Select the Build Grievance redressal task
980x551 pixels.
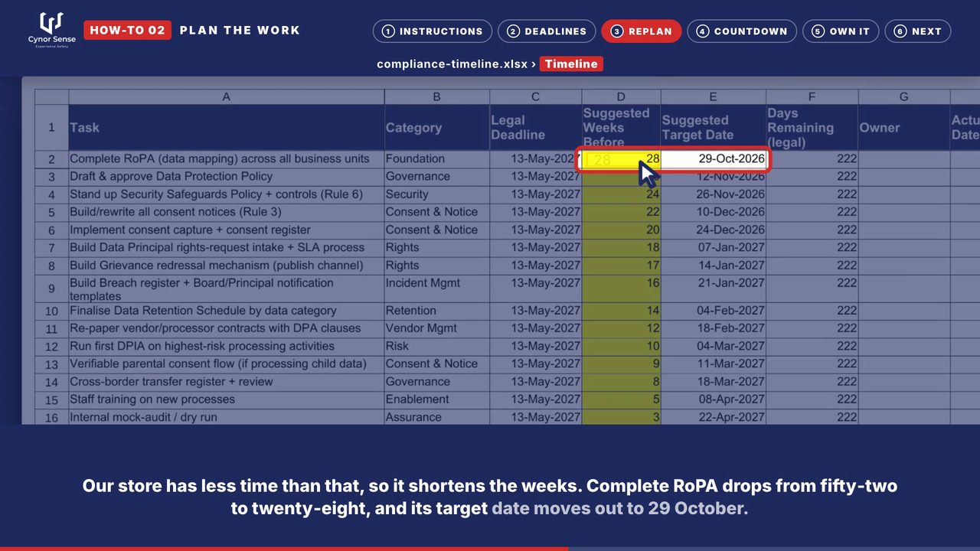226,266
